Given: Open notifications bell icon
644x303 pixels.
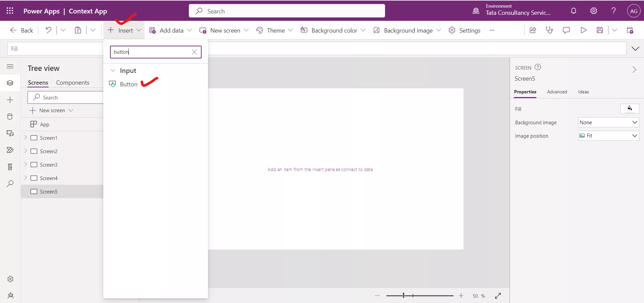Looking at the screenshot, I should point(574,11).
